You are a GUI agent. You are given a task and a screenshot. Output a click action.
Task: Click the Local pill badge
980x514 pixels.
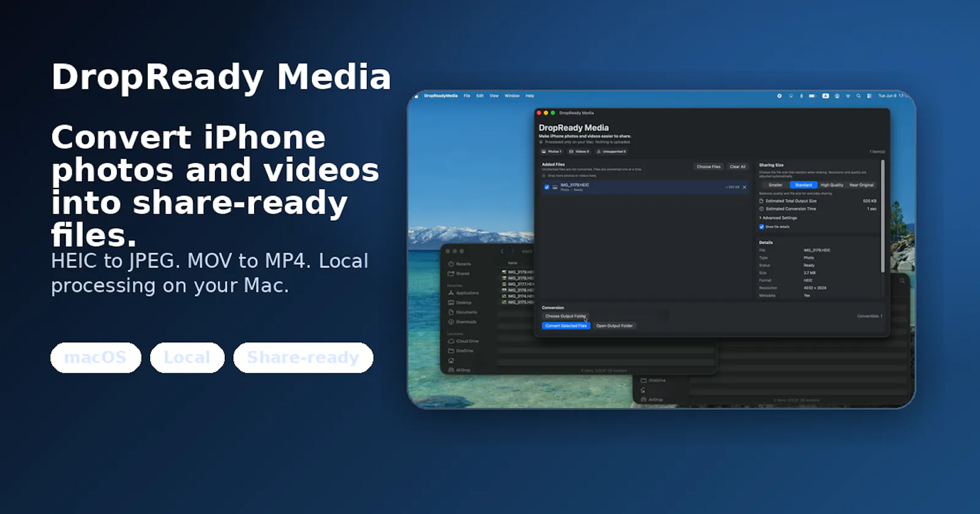(187, 357)
